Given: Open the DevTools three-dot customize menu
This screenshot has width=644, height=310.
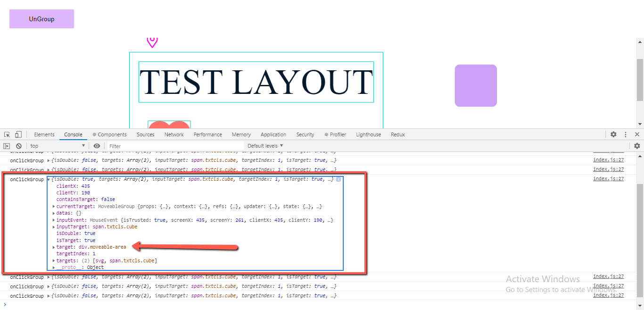Looking at the screenshot, I should [x=626, y=134].
